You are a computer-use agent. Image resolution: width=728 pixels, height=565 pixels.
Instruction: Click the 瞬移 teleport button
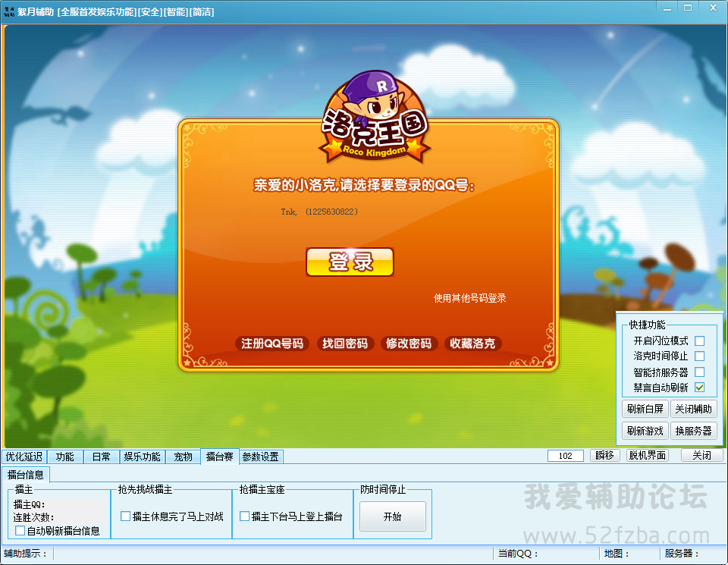tap(604, 456)
